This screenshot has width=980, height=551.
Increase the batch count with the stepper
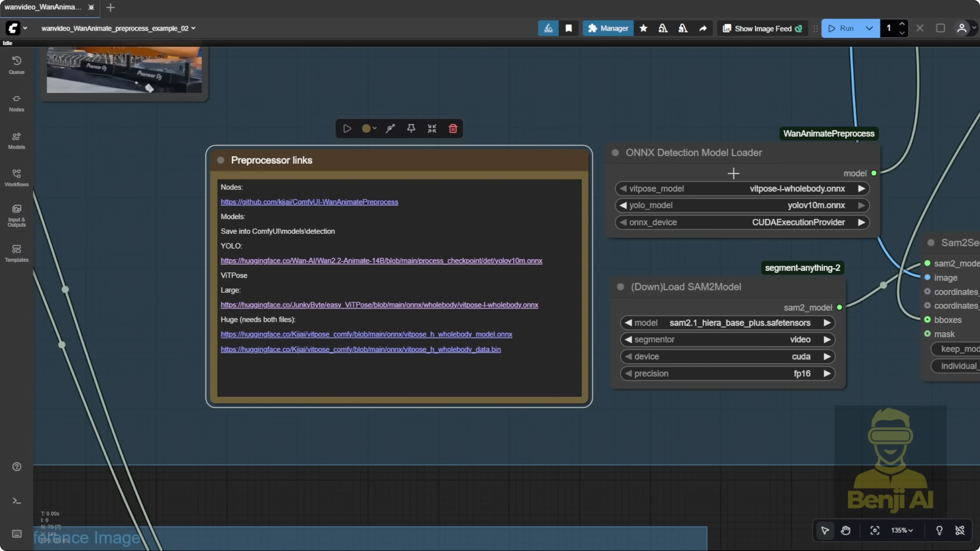point(903,24)
